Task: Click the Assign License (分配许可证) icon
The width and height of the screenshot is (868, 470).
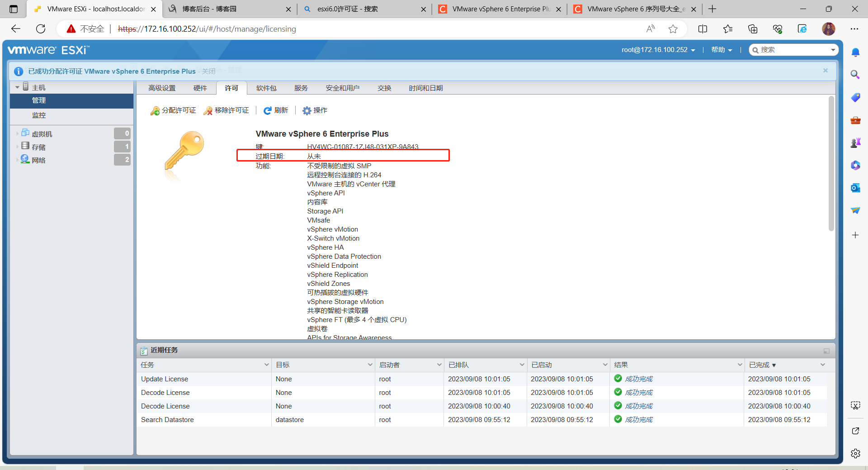Action: pos(155,111)
